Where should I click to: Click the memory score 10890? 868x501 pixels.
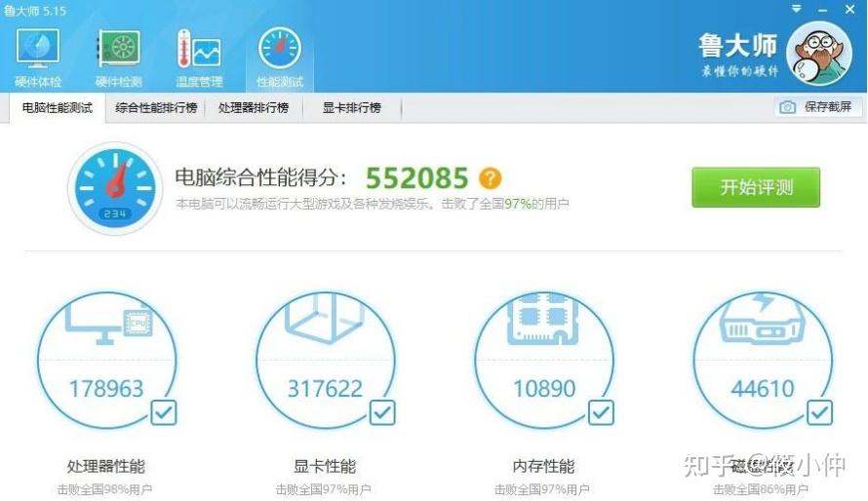(x=544, y=389)
